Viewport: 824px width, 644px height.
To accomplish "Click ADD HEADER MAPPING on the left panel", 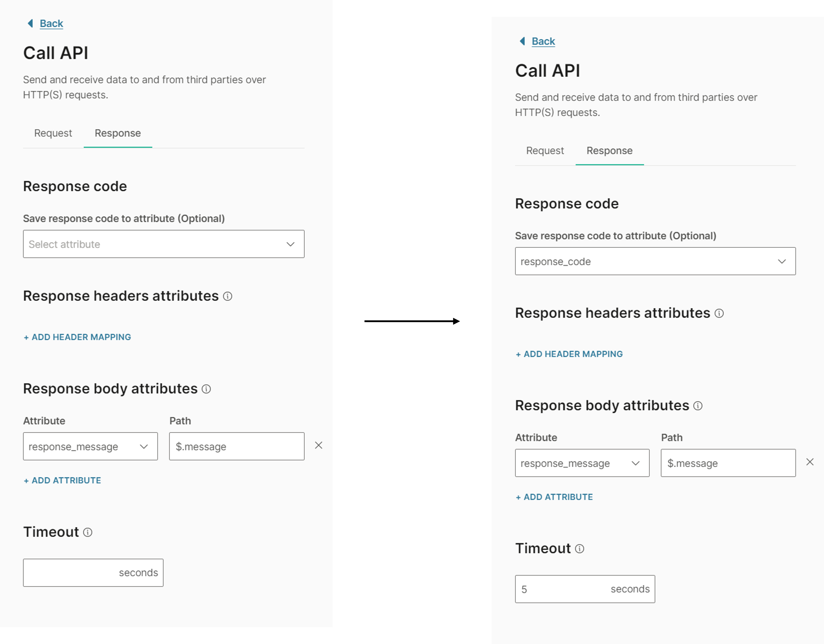I will 77,337.
